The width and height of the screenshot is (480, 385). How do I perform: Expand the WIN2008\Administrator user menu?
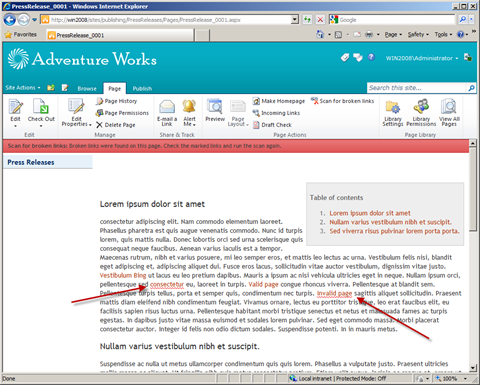point(422,58)
